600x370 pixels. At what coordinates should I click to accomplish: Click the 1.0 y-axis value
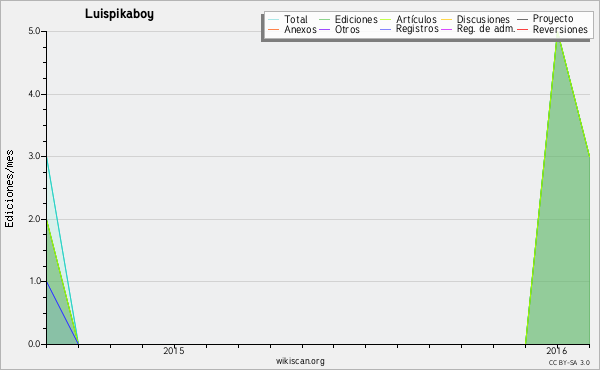pos(34,281)
